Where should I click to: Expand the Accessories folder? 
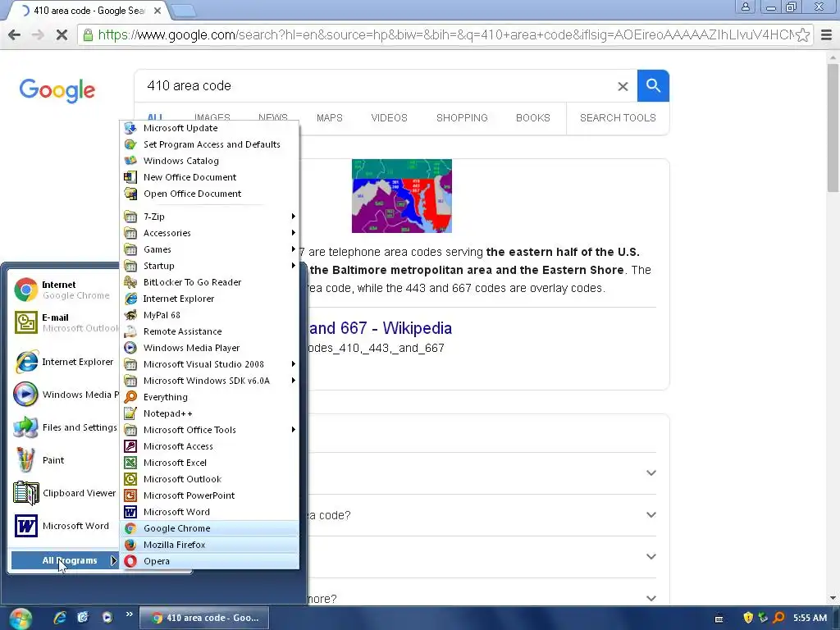[x=209, y=233]
